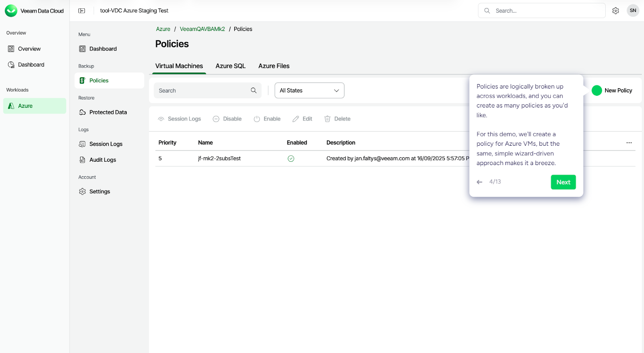The height and width of the screenshot is (353, 644).
Task: Follow the VeeamQAVBAMk2 breadcrumb link
Action: 202,29
